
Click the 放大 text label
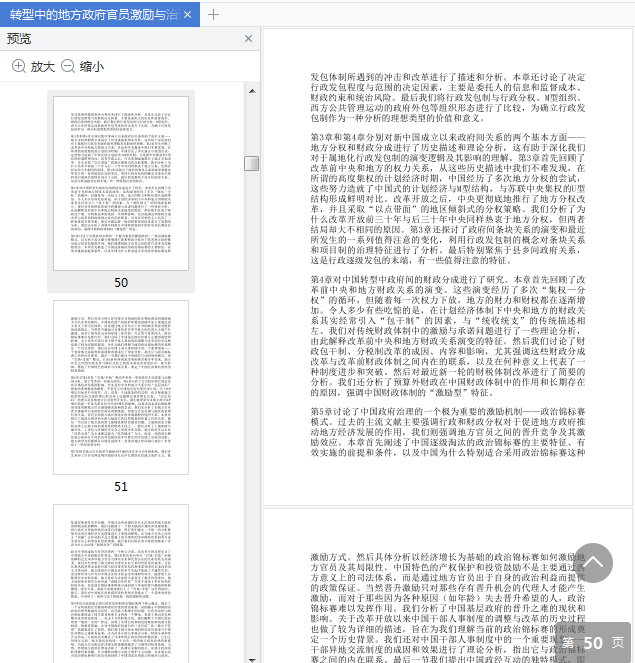click(43, 67)
